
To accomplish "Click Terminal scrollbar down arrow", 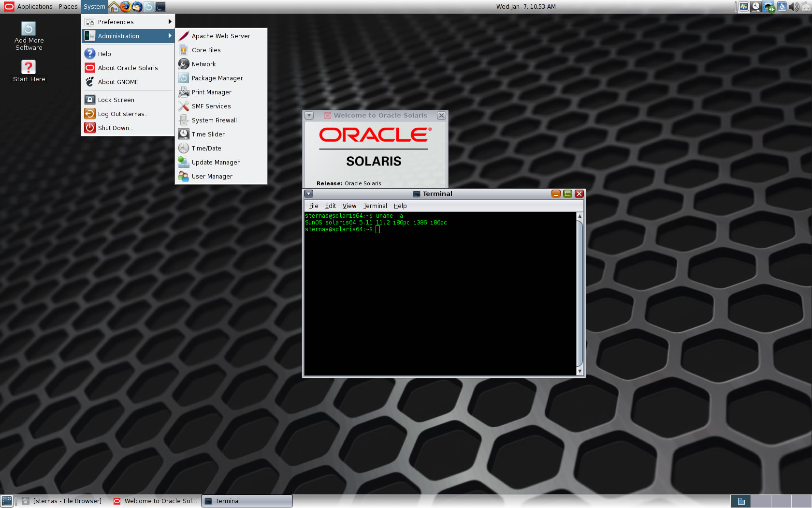I will [580, 371].
